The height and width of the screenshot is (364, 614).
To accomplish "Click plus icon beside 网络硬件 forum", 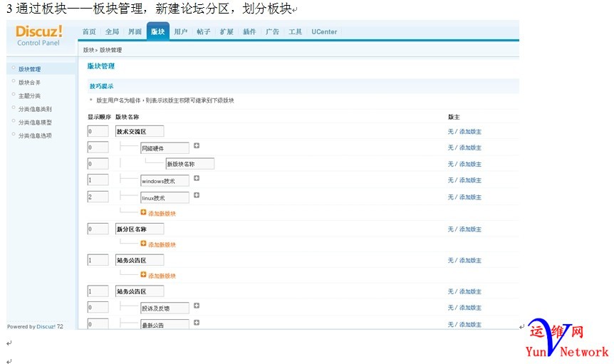I will coord(197,145).
